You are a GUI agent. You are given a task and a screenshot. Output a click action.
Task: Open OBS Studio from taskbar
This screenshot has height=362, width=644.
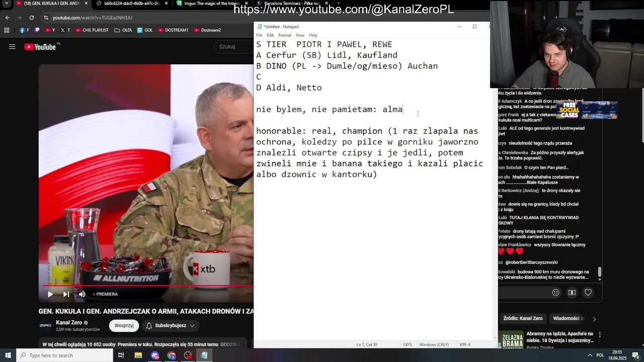188,355
